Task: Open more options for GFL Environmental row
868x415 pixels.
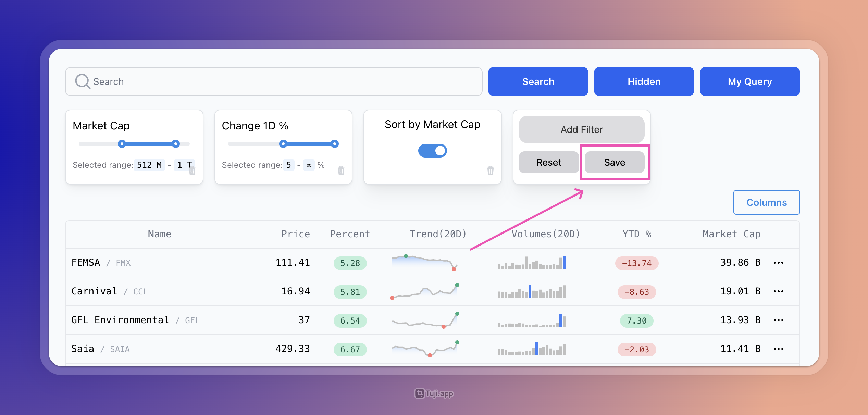Action: point(778,320)
